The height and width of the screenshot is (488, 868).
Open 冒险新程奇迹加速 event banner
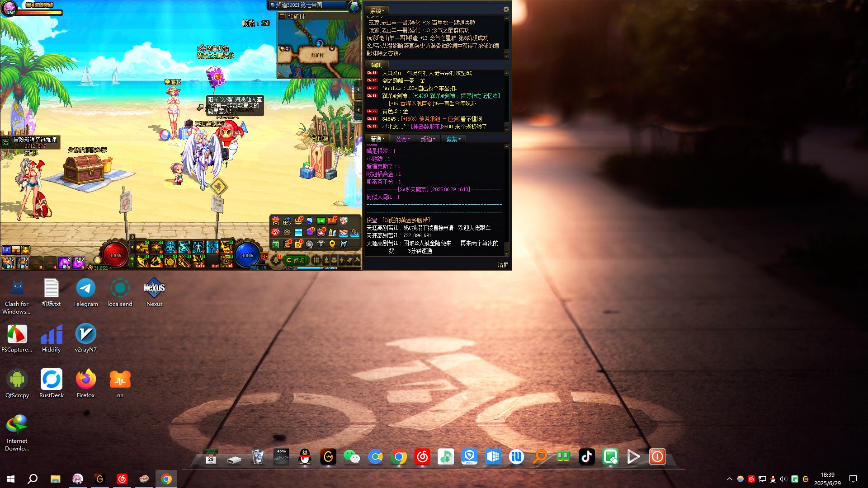pyautogui.click(x=30, y=142)
